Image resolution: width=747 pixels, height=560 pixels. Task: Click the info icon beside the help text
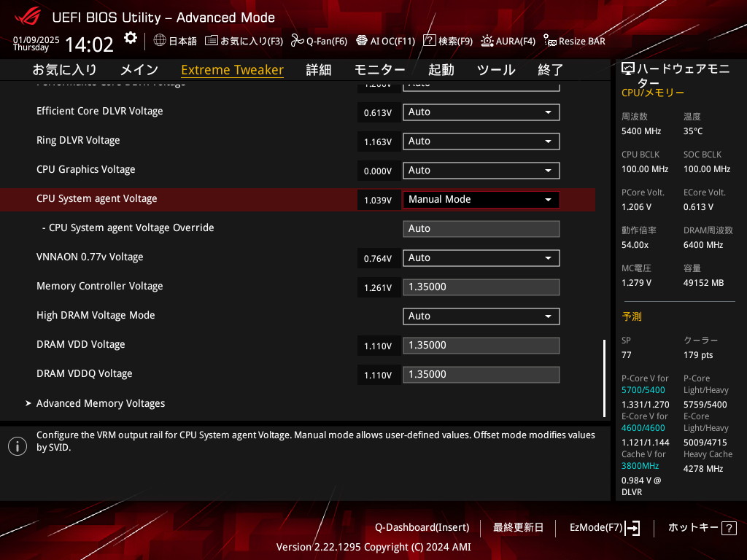18,446
